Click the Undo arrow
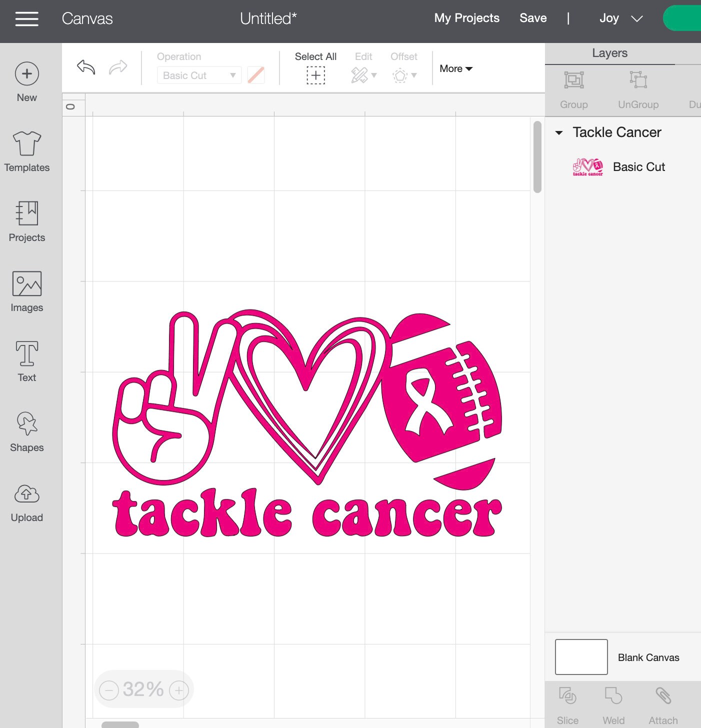701x728 pixels. [85, 67]
